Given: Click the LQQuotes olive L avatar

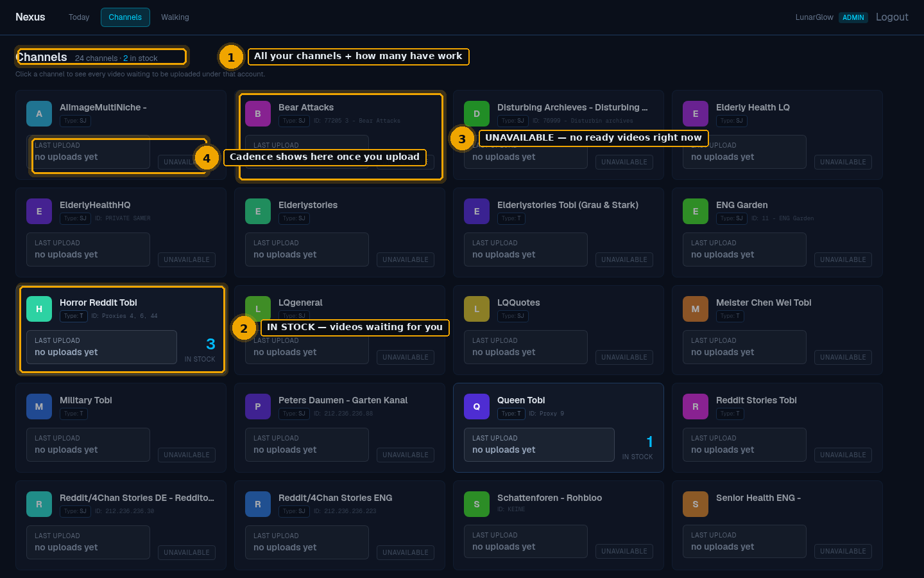Looking at the screenshot, I should point(477,309).
